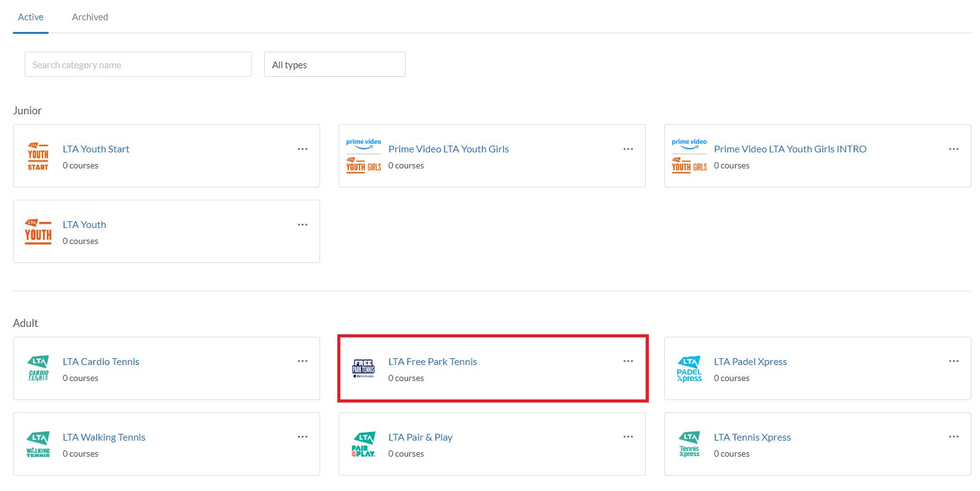Viewport: 980px width, 491px height.
Task: Open Prime Video LTA Youth Girls INTRO link
Action: coord(790,149)
